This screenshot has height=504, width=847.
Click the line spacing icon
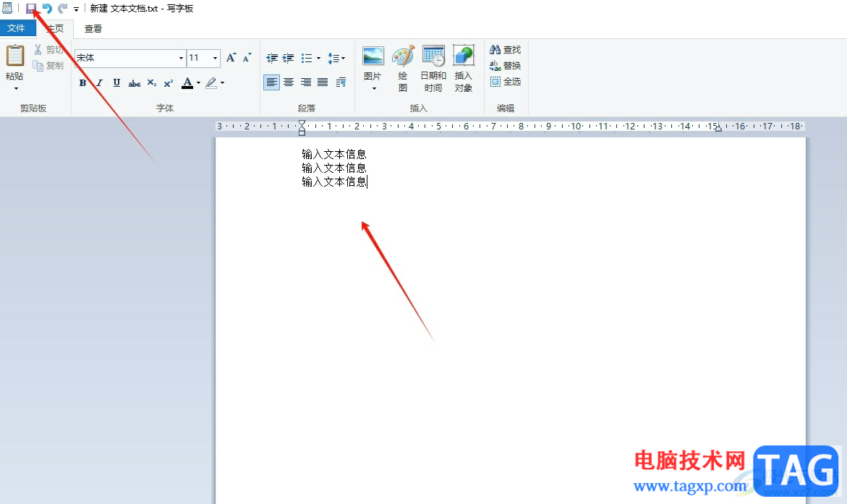(x=336, y=58)
